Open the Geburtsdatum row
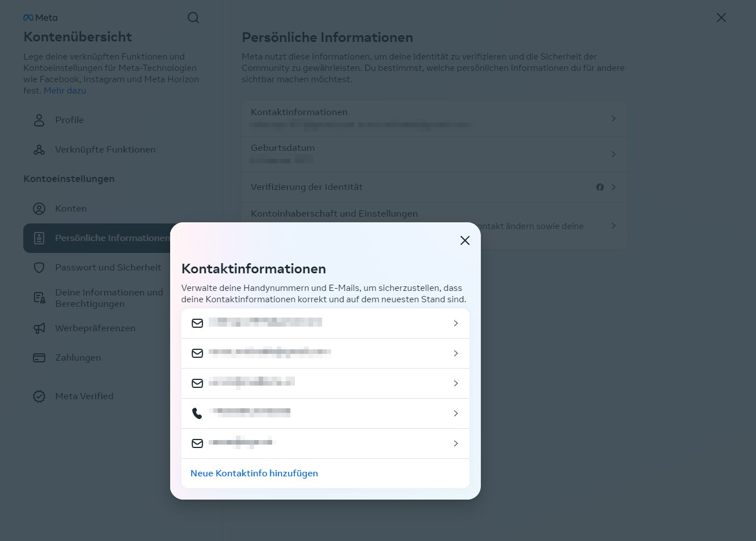756x541 pixels. pos(434,154)
